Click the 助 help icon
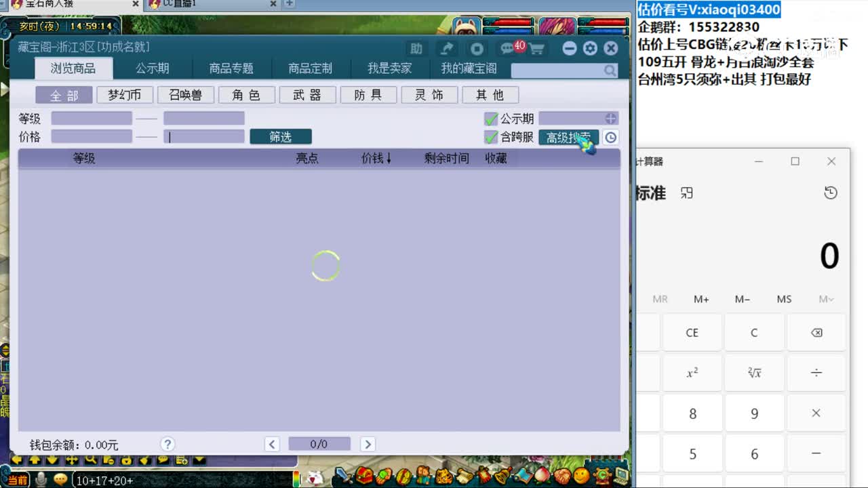Screen dimensions: 868x488 [416, 48]
